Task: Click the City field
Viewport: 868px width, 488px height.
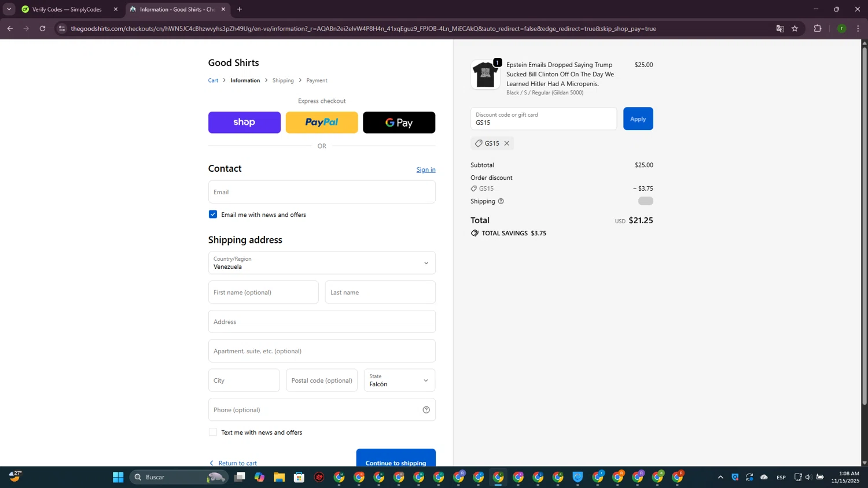Action: 244,380
